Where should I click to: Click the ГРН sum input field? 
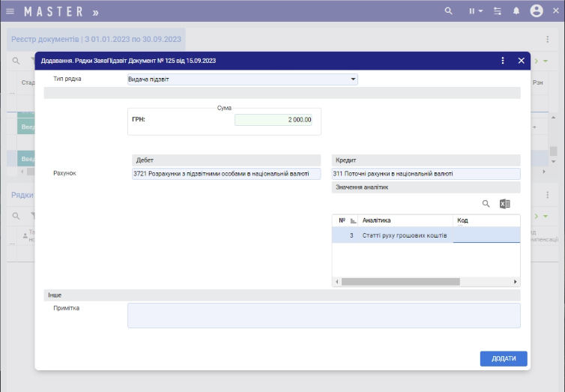[274, 119]
